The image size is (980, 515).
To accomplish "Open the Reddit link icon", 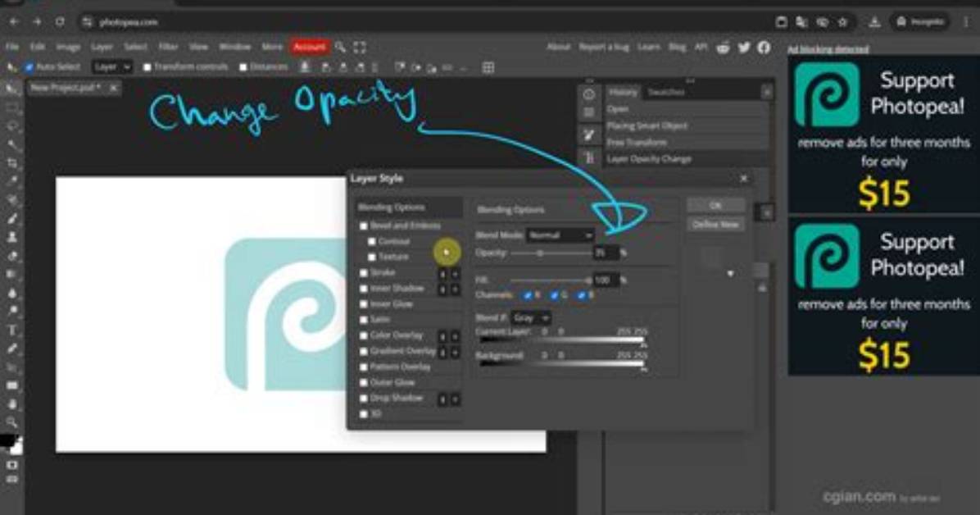I will [724, 47].
